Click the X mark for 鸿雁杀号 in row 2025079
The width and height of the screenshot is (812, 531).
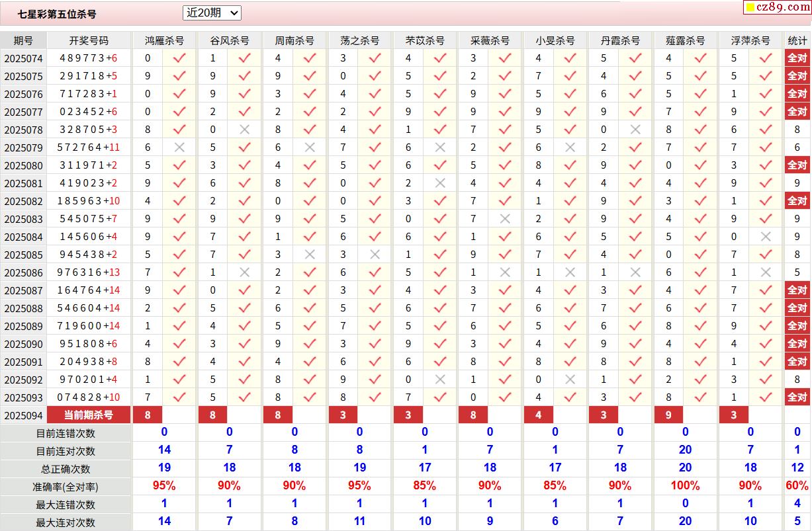coord(179,147)
